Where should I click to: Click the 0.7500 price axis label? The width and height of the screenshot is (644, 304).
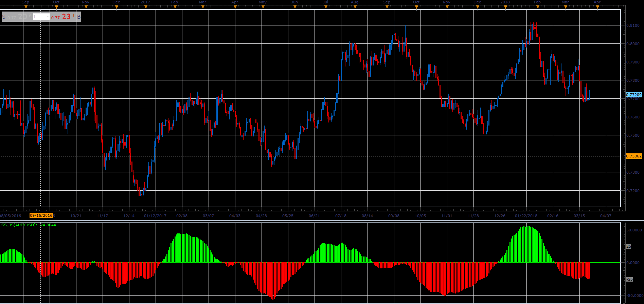click(632, 135)
